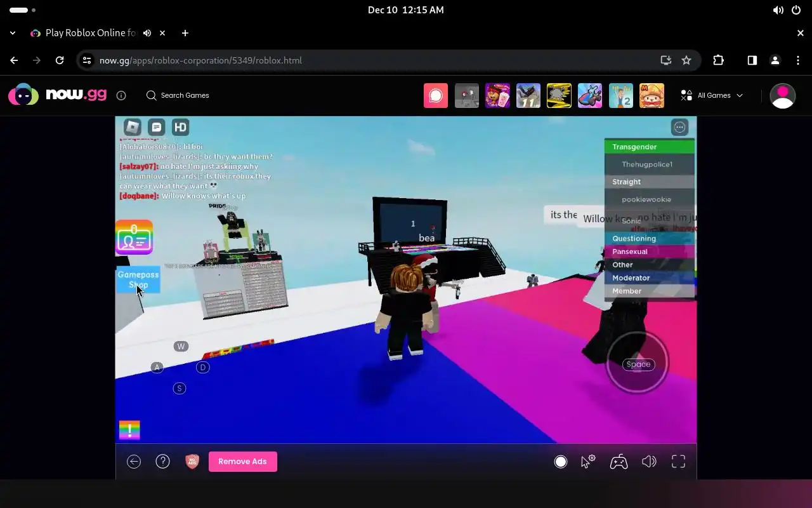
Task: Click the site info icon in address bar
Action: click(x=88, y=60)
